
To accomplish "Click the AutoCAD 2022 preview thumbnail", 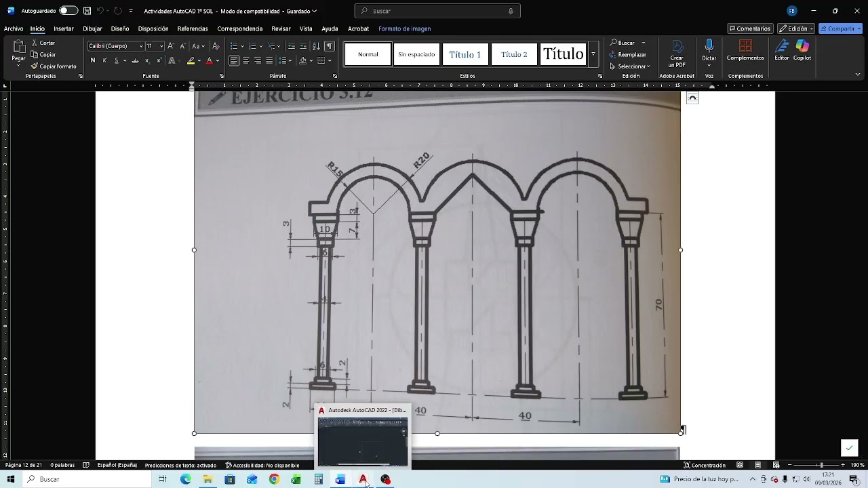I will (363, 442).
